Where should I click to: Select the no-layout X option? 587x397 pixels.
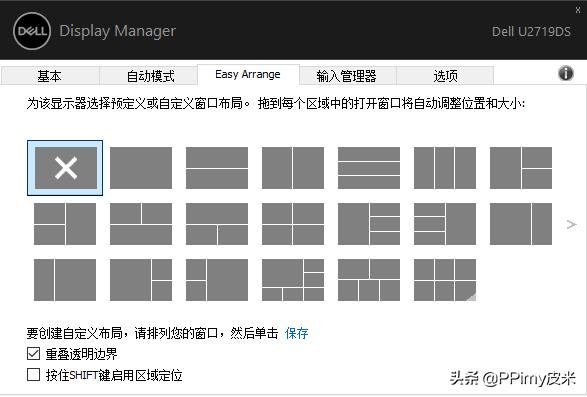65,168
